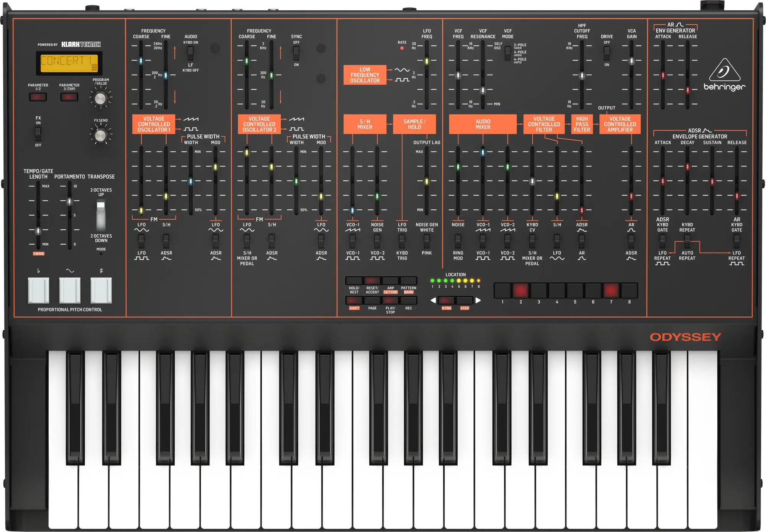Viewport: 766px width, 532px height.
Task: Click the PAGE button
Action: (372, 300)
